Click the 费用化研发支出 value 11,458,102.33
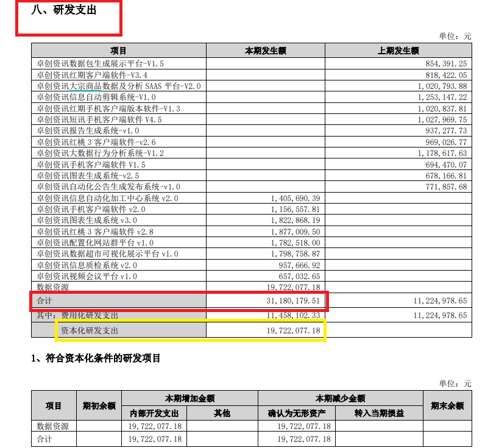 point(293,315)
